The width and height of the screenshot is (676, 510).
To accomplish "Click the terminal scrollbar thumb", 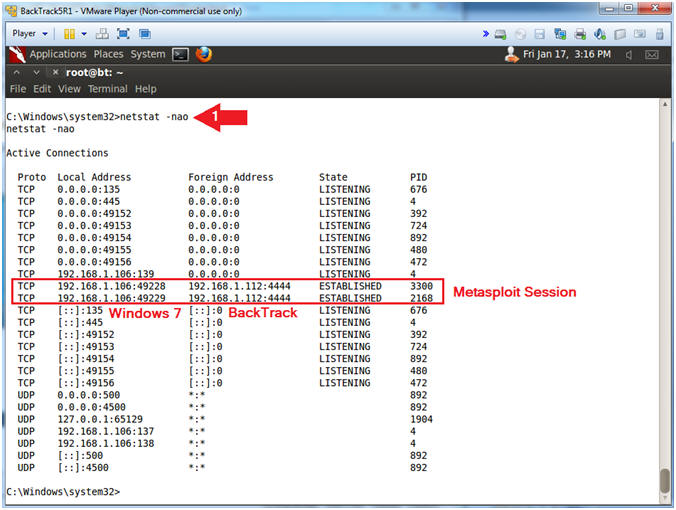I will pos(665,481).
